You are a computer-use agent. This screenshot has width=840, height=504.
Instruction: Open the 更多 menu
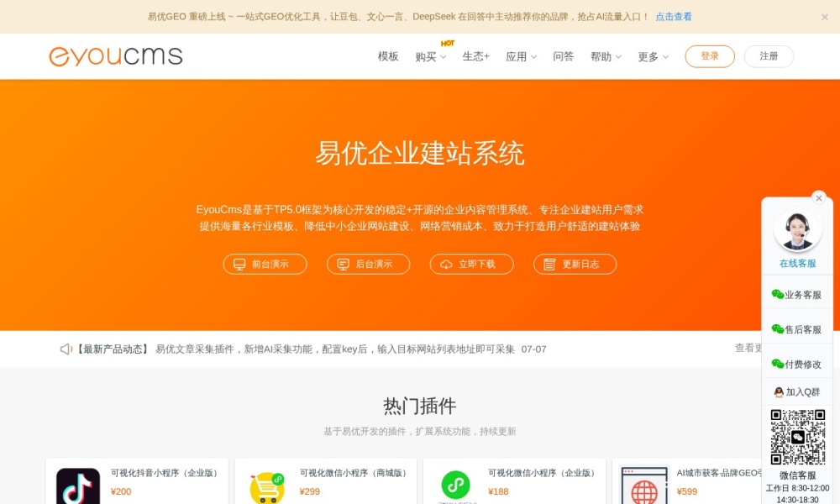pos(648,57)
